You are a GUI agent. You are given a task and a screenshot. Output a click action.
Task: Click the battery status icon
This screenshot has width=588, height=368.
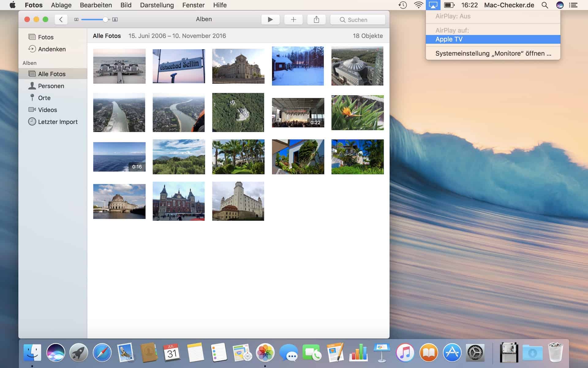(449, 5)
